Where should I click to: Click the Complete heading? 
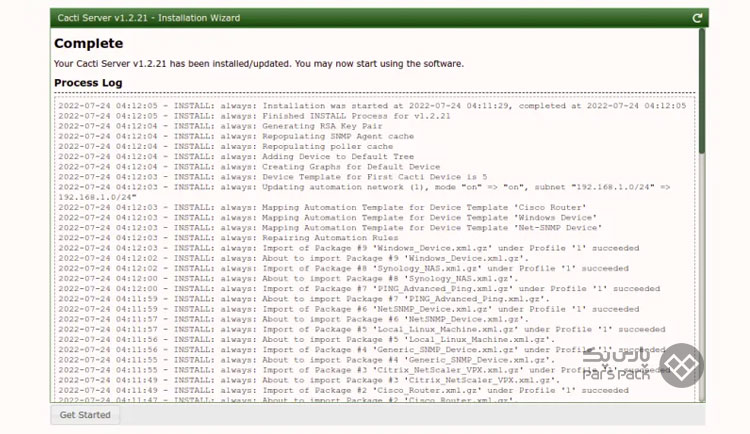tap(88, 44)
